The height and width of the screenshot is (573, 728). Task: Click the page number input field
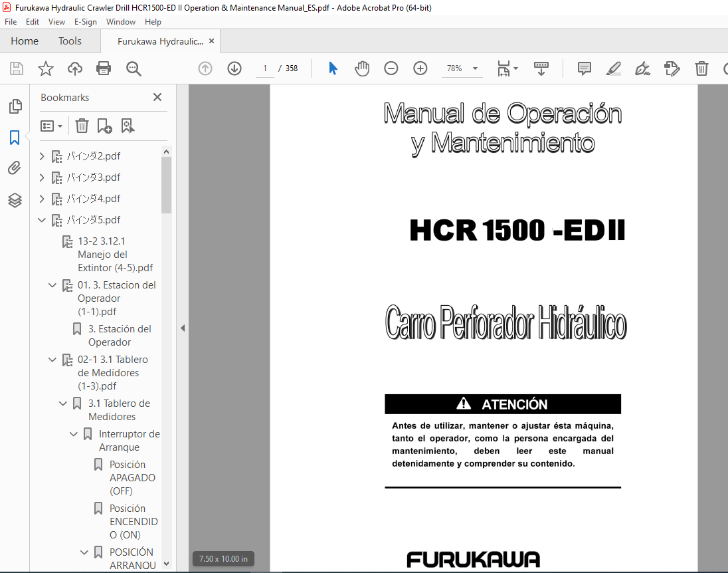(265, 68)
